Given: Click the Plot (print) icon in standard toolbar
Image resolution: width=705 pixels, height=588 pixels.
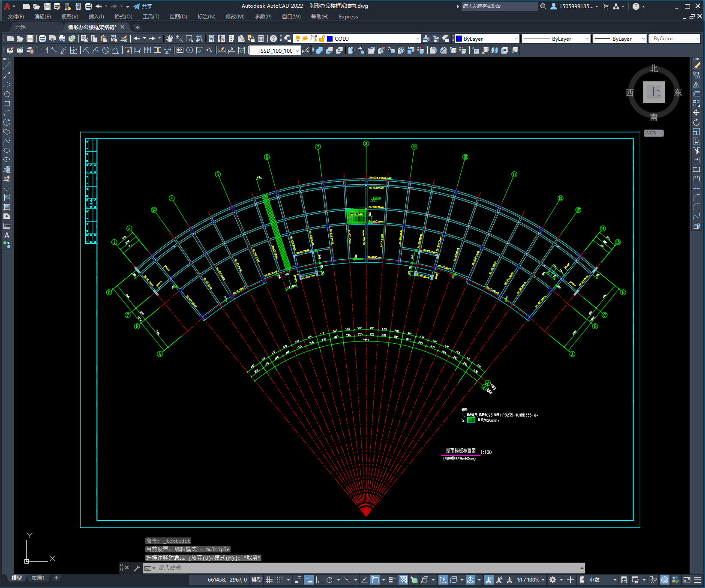Looking at the screenshot, I should pyautogui.click(x=42, y=39).
